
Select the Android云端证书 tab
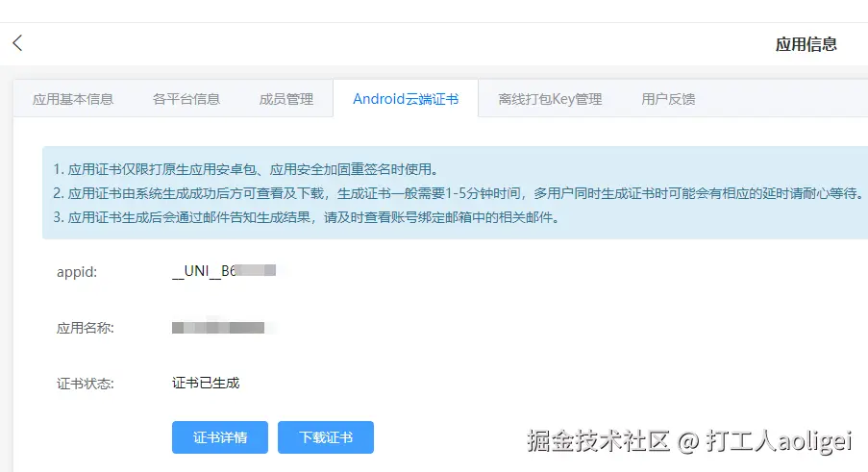(x=406, y=99)
